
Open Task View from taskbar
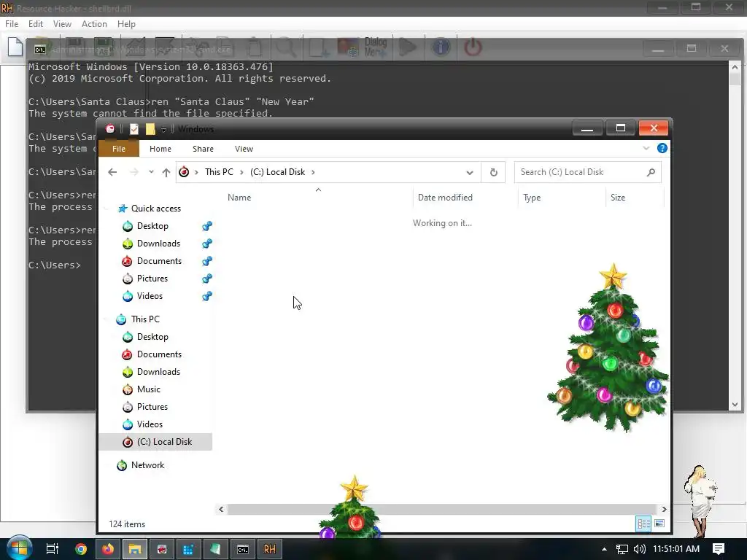coord(52,549)
